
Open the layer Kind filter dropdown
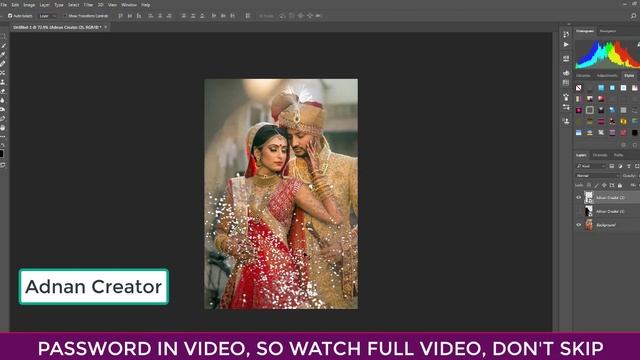[x=591, y=166]
